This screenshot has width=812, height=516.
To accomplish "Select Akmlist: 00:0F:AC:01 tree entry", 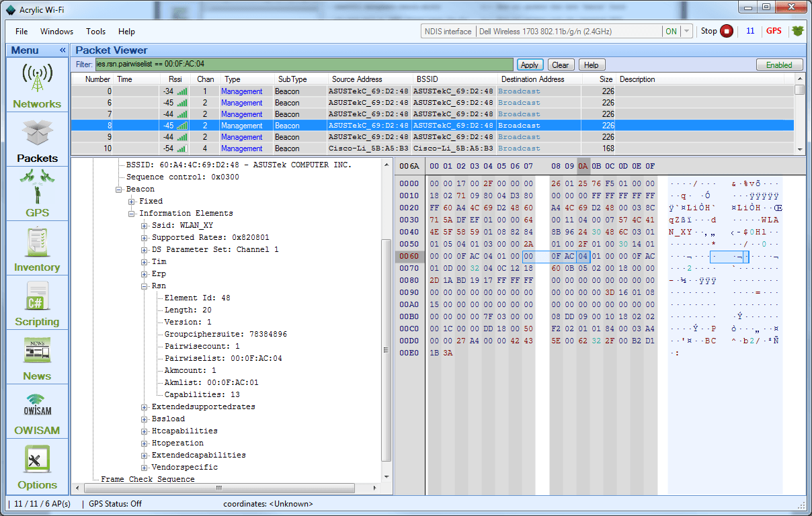I will click(211, 383).
